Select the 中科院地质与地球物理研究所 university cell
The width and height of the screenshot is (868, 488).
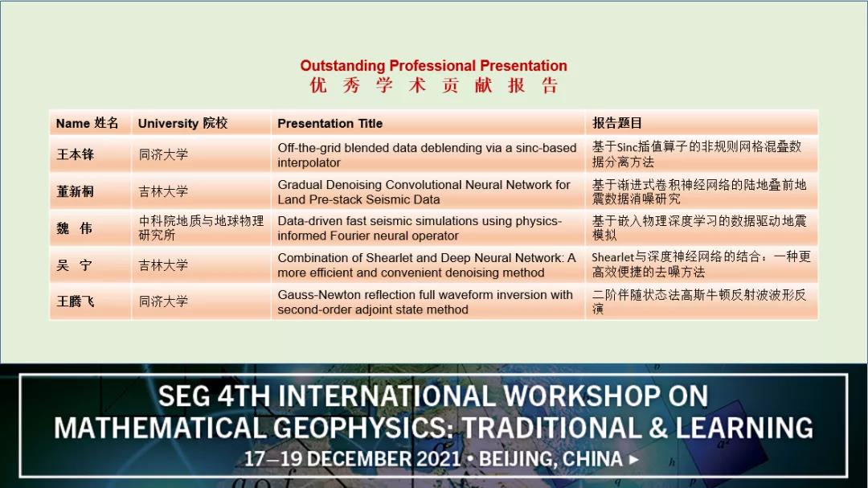coord(201,228)
